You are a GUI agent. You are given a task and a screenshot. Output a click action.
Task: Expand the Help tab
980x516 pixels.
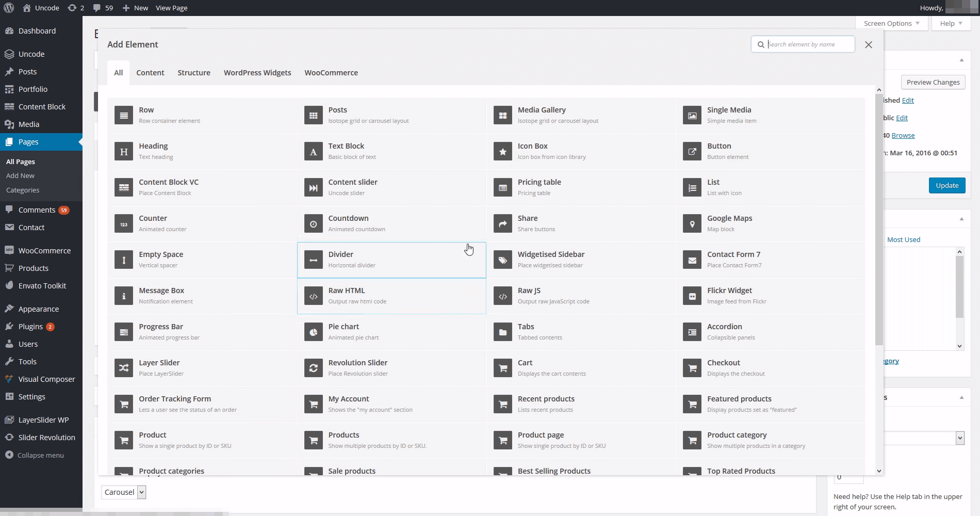coord(951,23)
